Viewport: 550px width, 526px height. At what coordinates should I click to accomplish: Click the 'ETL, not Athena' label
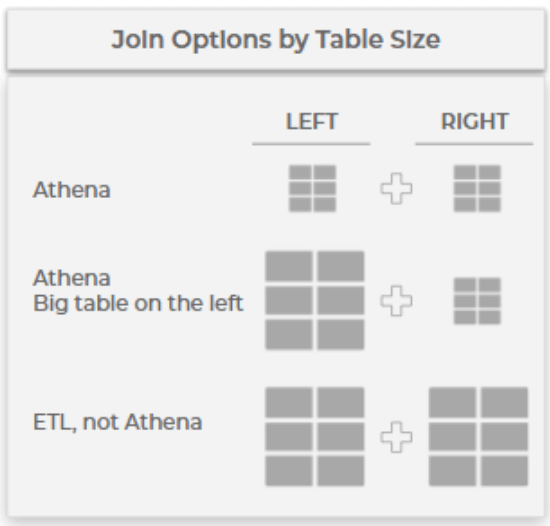(x=118, y=422)
